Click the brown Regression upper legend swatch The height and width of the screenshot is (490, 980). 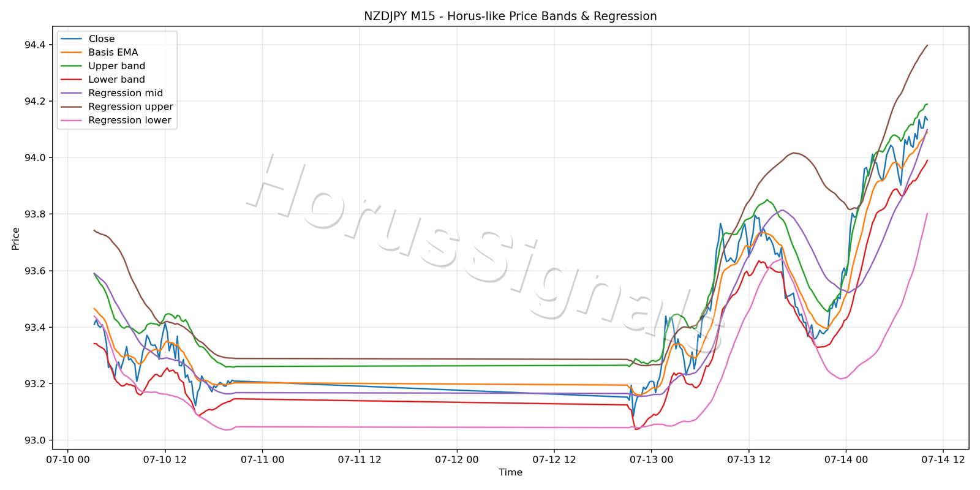71,107
